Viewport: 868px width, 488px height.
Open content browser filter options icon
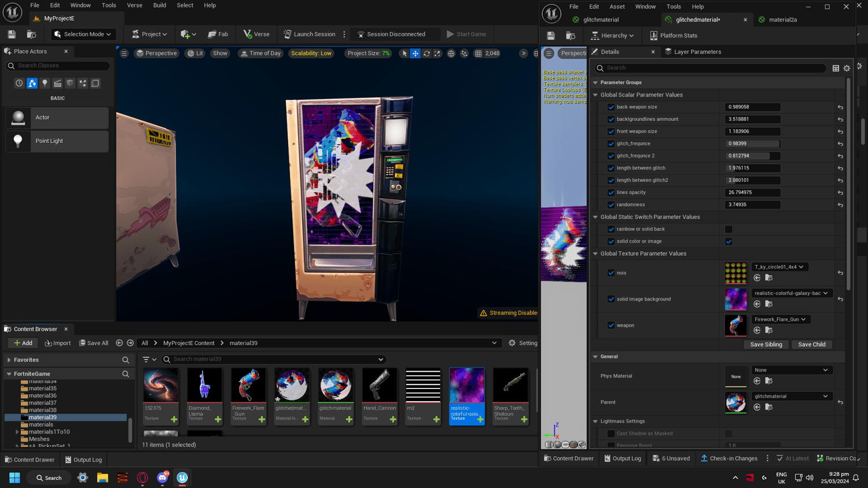pos(149,359)
